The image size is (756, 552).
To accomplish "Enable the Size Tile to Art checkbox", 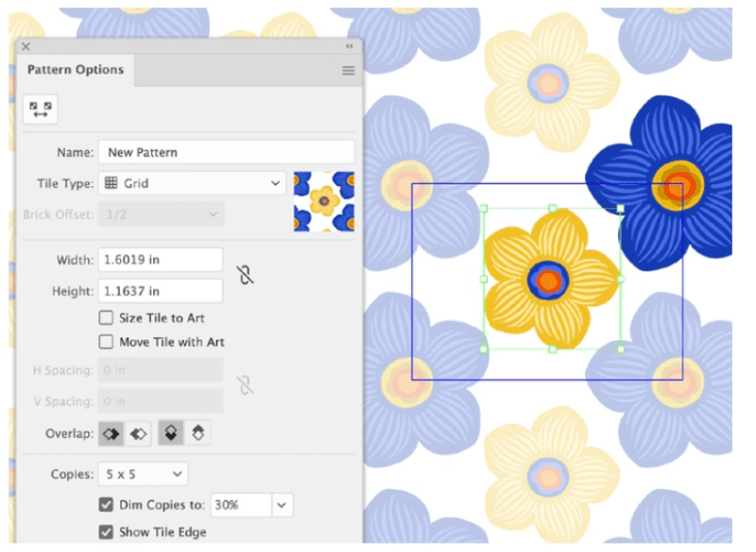I will click(106, 318).
